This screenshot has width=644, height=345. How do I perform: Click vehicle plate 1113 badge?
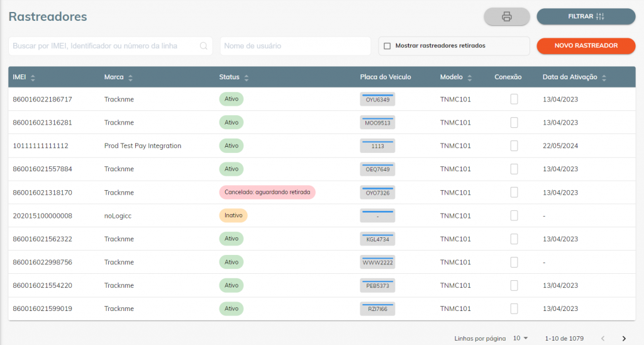click(377, 146)
